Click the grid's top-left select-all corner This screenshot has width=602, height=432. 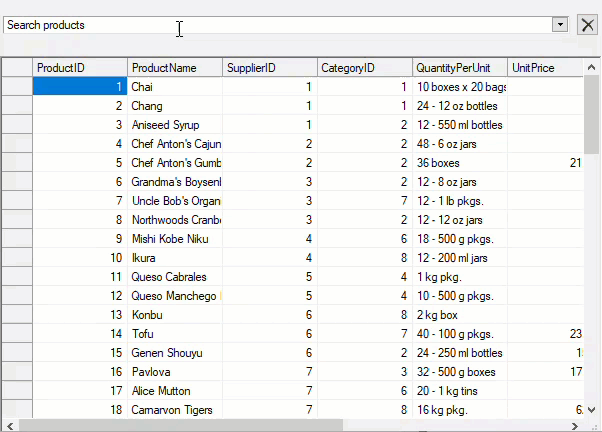[x=17, y=68]
